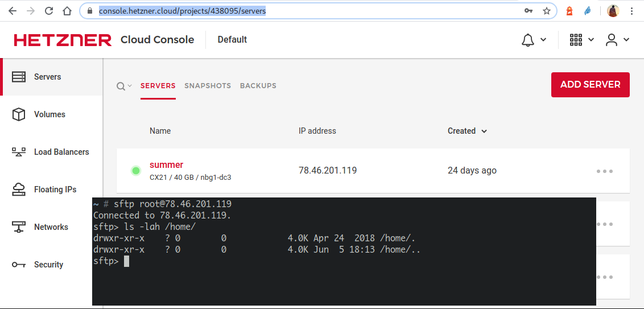Click the Servers sidebar icon
Viewport: 644px width, 309px height.
(18, 77)
